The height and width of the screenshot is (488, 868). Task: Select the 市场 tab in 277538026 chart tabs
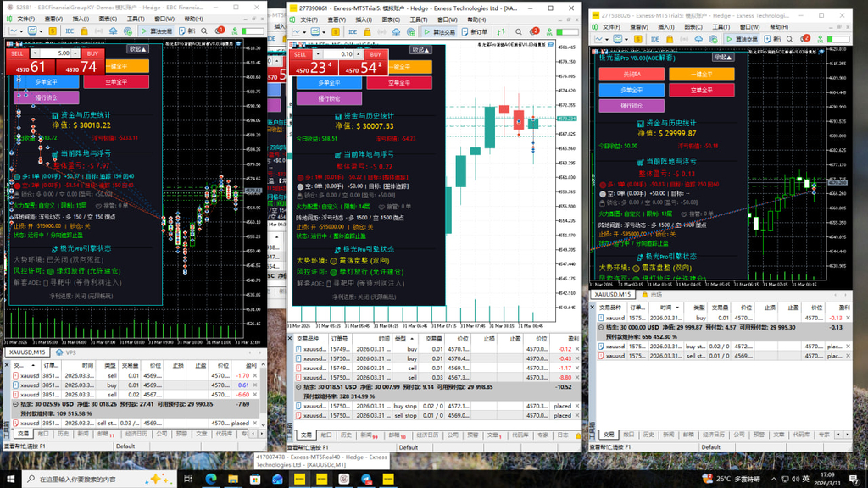[x=652, y=295]
